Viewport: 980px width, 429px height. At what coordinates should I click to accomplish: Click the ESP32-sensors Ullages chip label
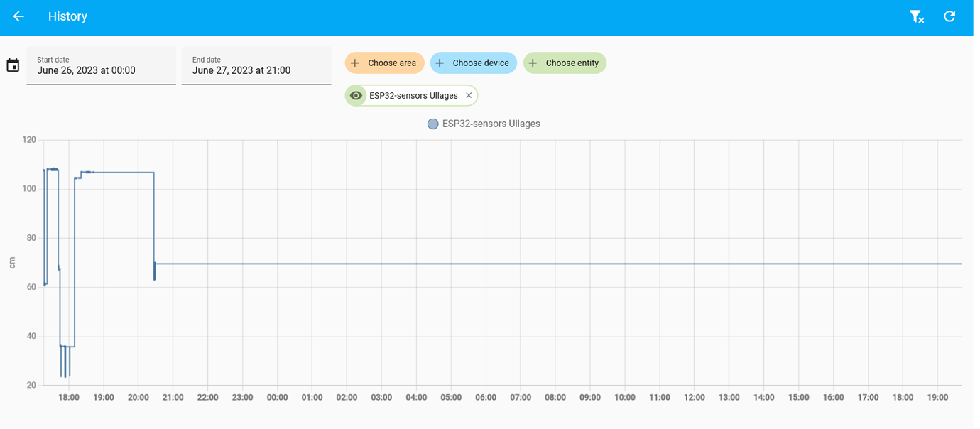point(413,96)
